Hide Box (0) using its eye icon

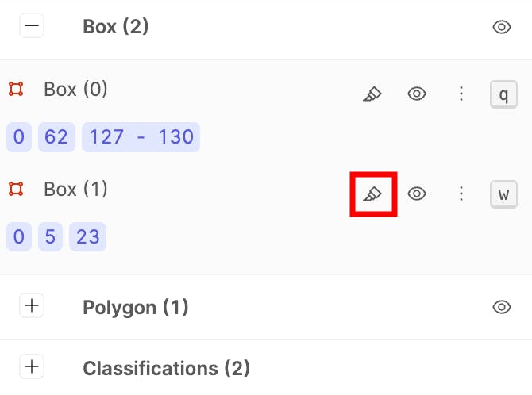[417, 94]
